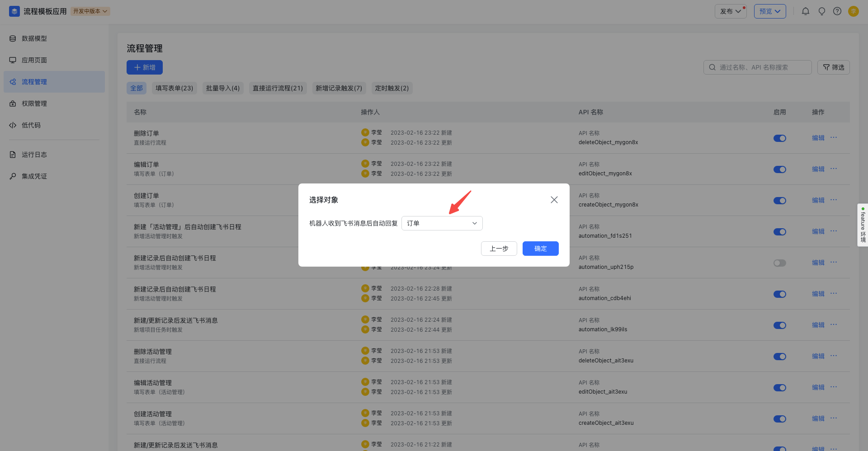Screen dimensions: 868x451
Task: Close the 选择对象 dialog
Action: [x=554, y=200]
